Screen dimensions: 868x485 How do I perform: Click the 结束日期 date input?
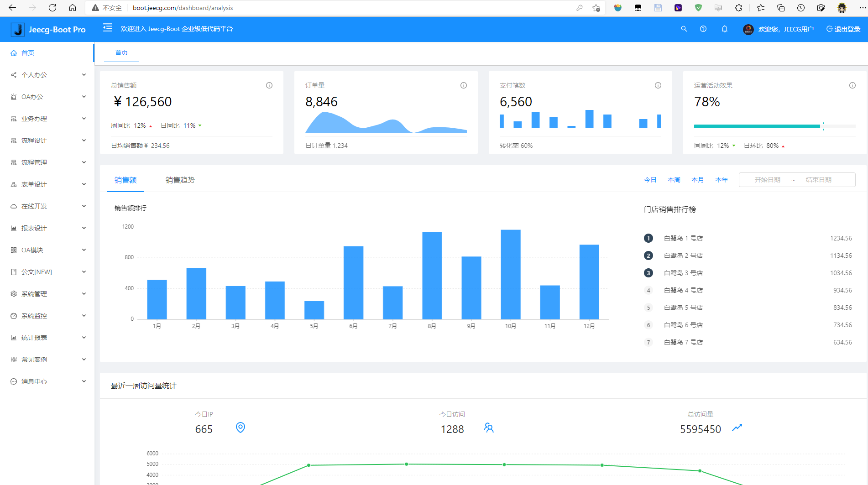[818, 180]
